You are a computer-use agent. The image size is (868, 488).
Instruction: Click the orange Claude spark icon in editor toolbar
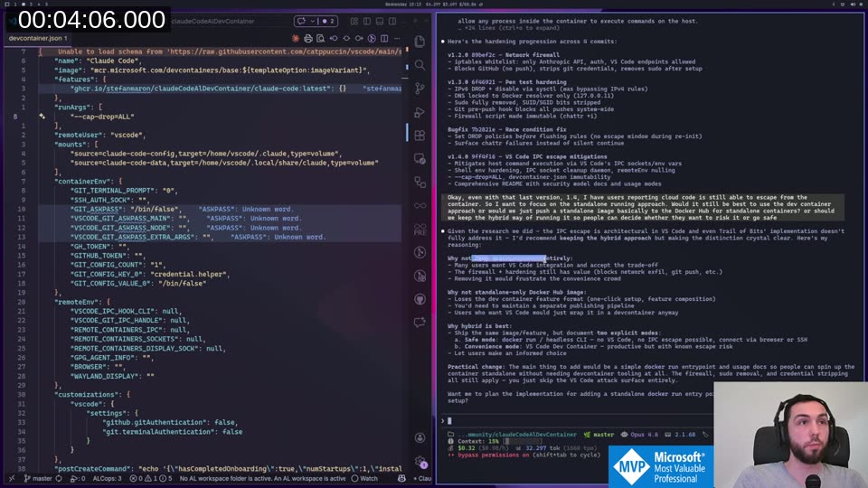[296, 38]
